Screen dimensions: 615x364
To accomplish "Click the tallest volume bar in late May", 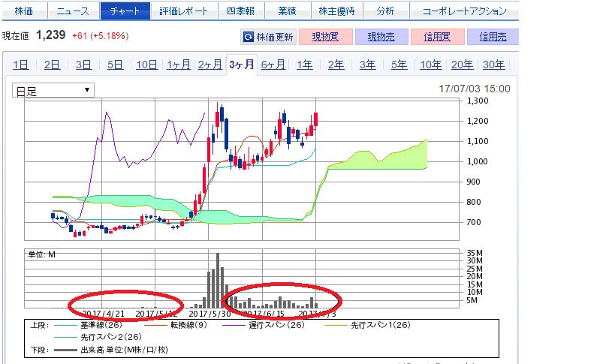I will pyautogui.click(x=218, y=281).
